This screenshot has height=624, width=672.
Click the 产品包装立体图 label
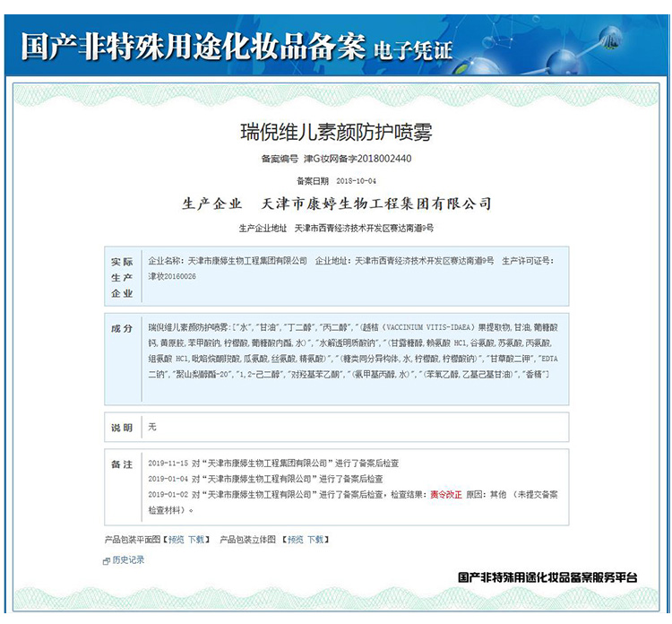(x=247, y=540)
